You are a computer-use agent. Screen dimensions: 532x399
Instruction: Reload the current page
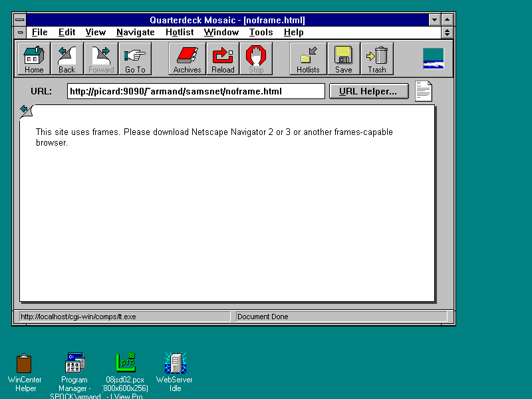[x=223, y=59]
